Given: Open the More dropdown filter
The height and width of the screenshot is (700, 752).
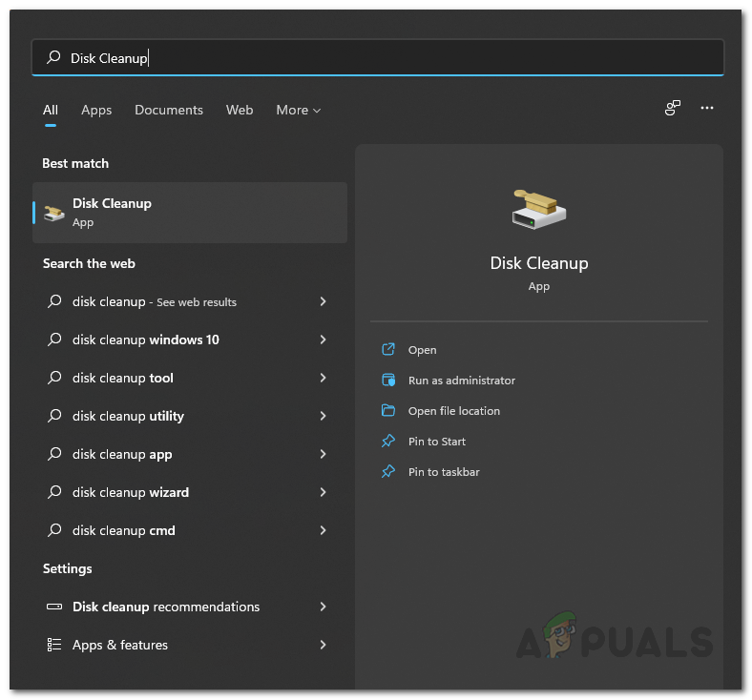Looking at the screenshot, I should pos(299,111).
